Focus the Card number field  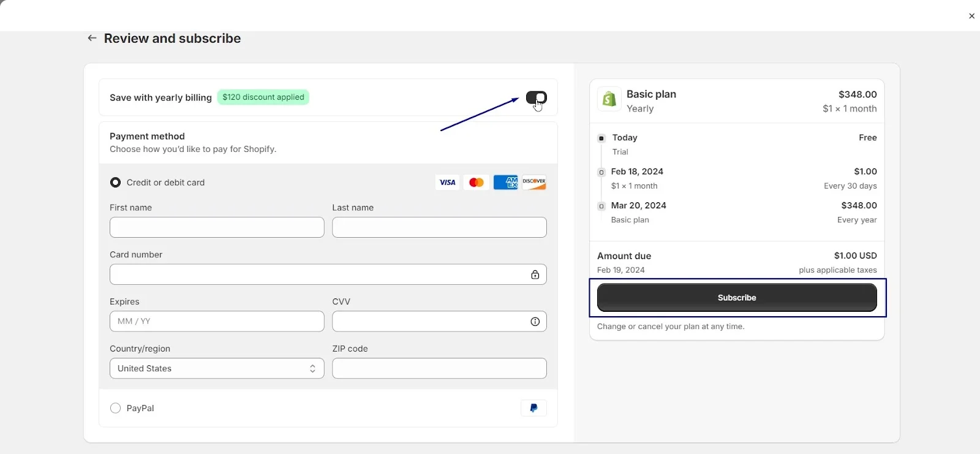328,274
